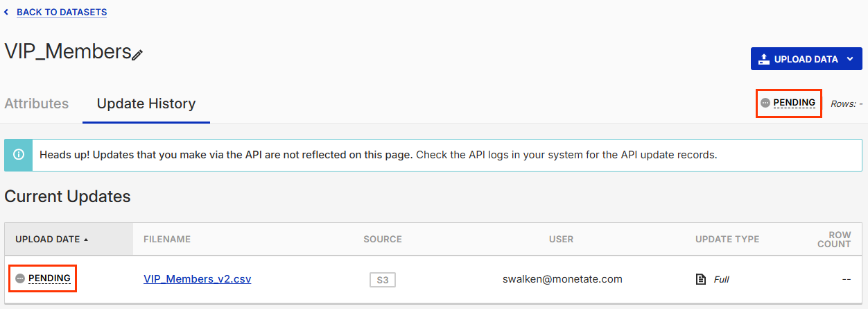Click the upload tray icon on Upload Data
This screenshot has width=868, height=309.
(764, 59)
